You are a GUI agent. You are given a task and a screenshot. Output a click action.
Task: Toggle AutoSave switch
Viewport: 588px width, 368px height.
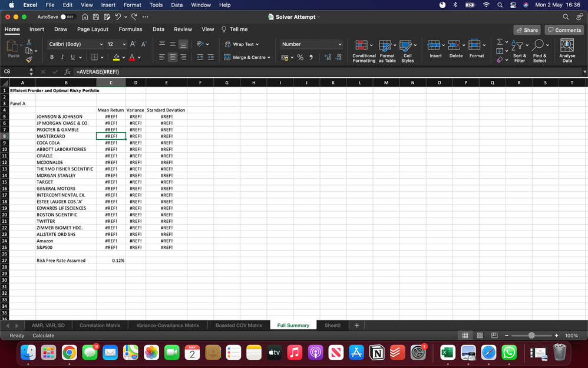point(68,17)
